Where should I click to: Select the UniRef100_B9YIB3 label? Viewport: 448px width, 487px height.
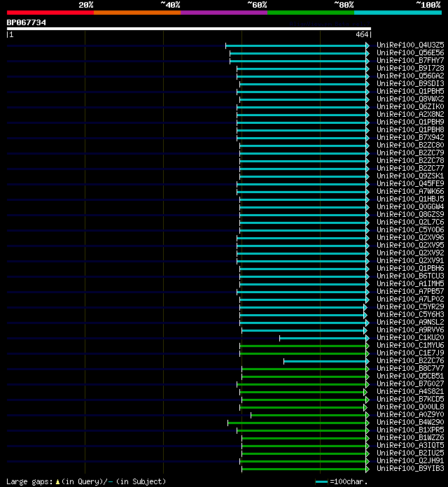pos(410,468)
